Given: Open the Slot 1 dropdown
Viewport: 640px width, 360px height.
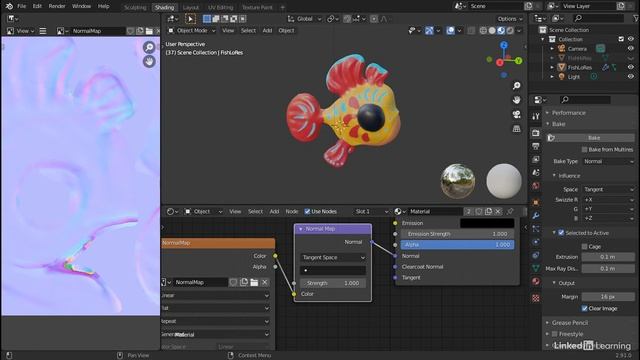Looking at the screenshot, I should tap(370, 211).
